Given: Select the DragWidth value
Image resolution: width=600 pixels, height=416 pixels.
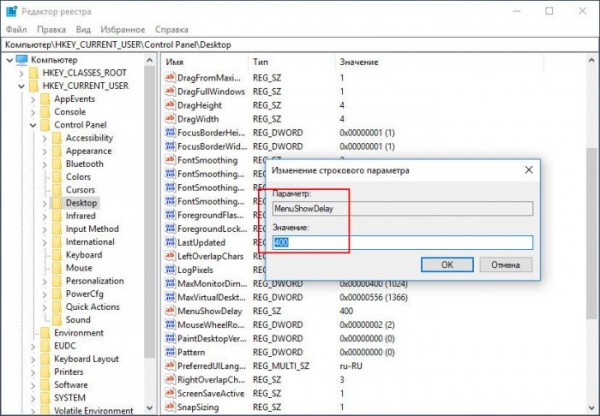Looking at the screenshot, I should [x=198, y=119].
